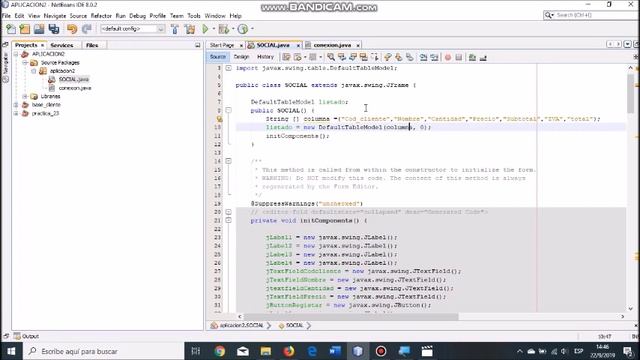Viewport: 640px width, 360px height.
Task: Click the Windows Start button
Action: pos(11,351)
